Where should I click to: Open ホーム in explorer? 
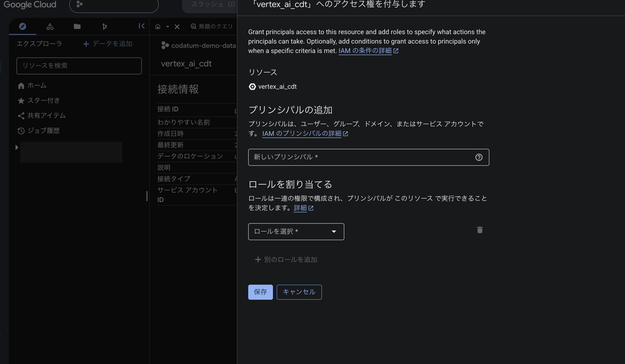pyautogui.click(x=32, y=85)
